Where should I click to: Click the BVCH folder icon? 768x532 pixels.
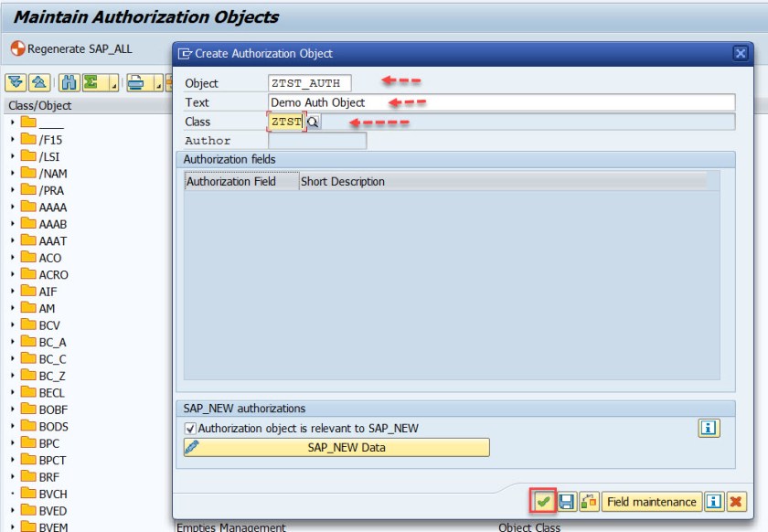pos(28,493)
